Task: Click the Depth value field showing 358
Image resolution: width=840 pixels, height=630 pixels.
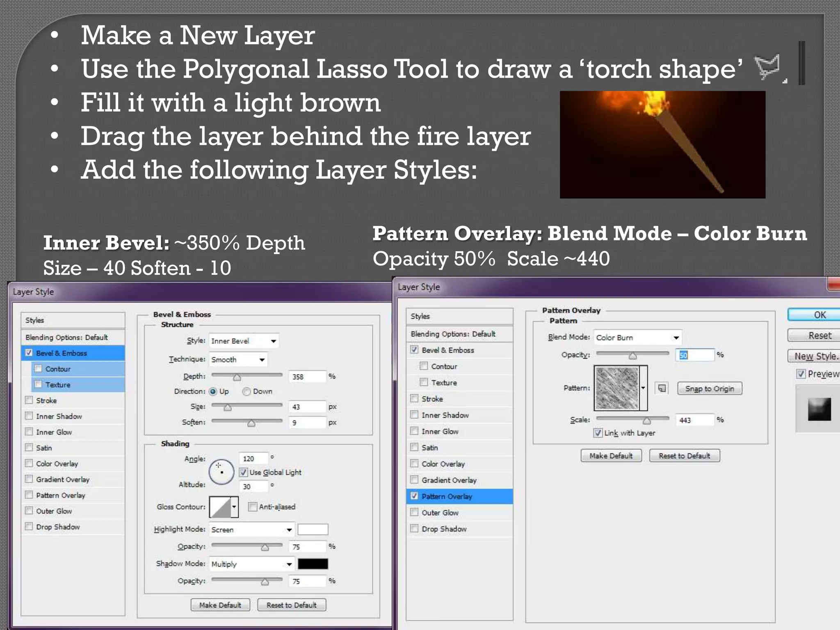Action: click(x=307, y=377)
